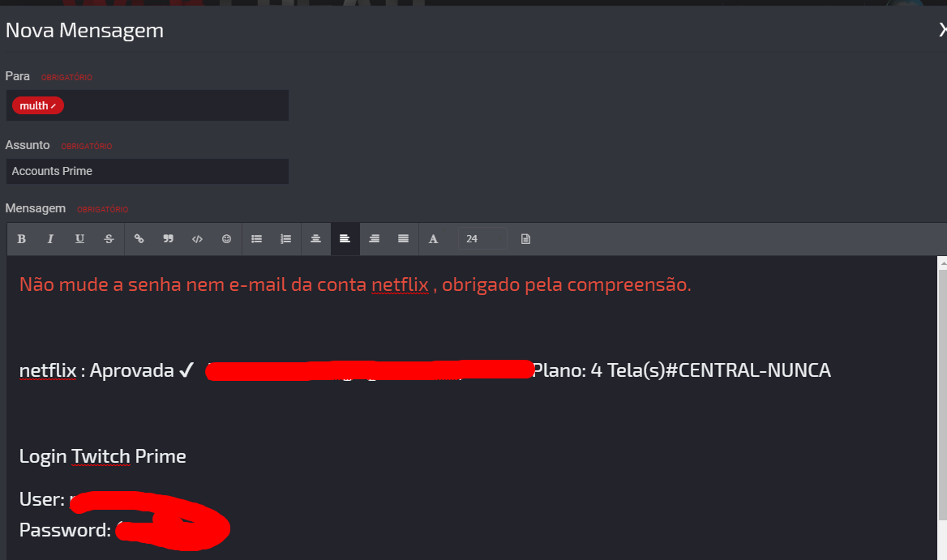Screen dimensions: 947x560
Task: Right-align the message text
Action: pyautogui.click(x=375, y=239)
